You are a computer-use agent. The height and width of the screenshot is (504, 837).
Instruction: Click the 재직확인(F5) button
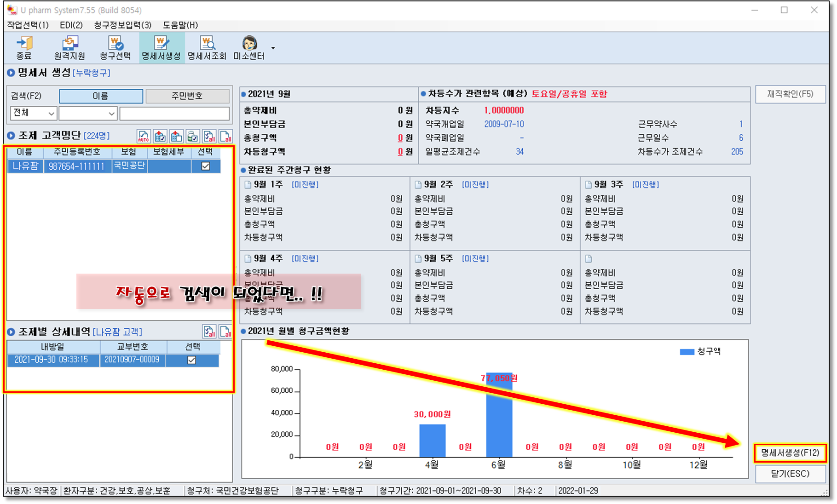[790, 94]
